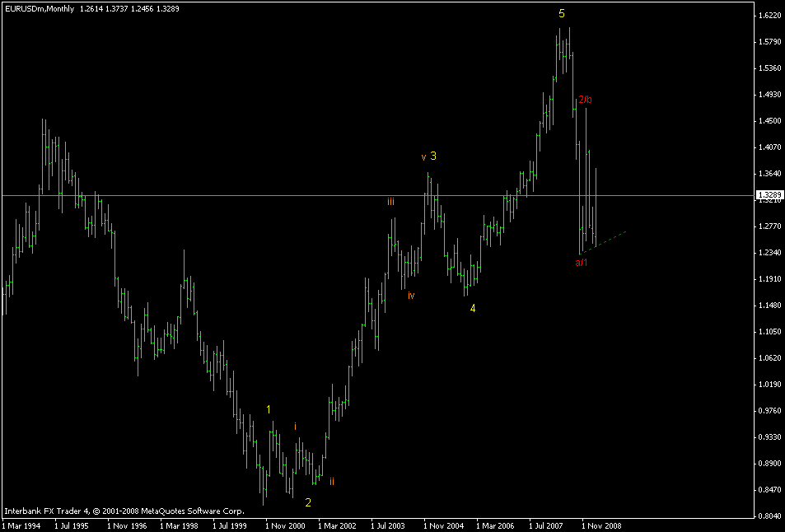785x532 pixels.
Task: Select the orange "iii" wave label
Action: [391, 200]
